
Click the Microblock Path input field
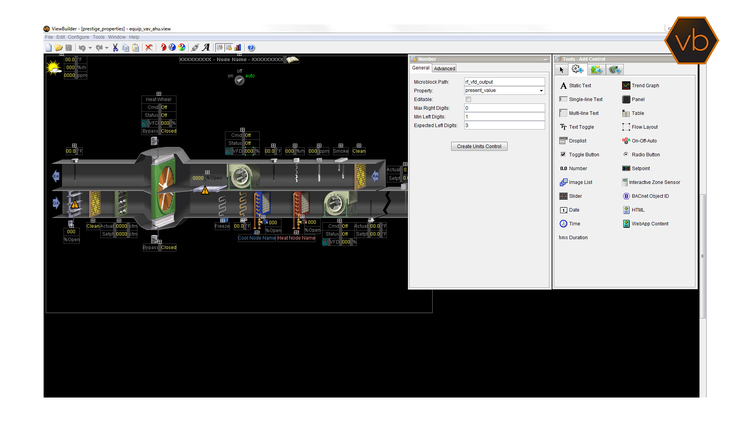point(504,81)
